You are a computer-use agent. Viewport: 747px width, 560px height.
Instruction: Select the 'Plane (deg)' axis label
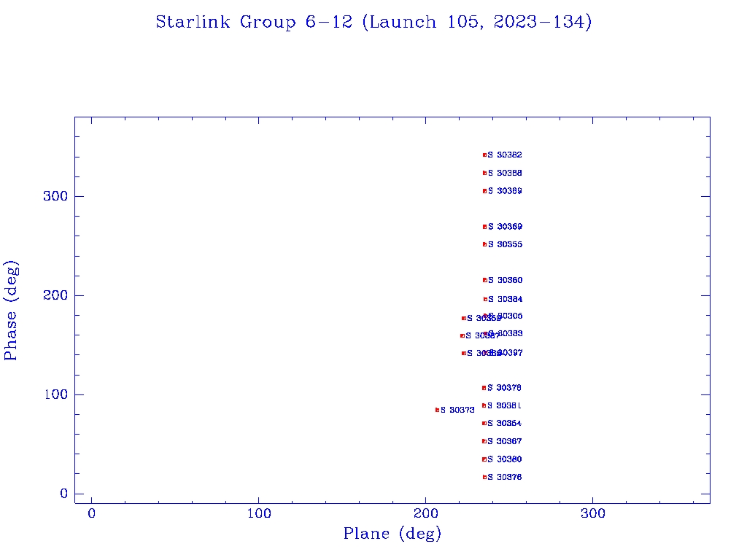[x=392, y=533]
